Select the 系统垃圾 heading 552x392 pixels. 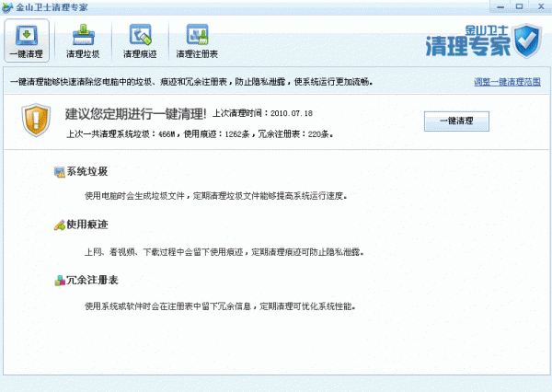tap(87, 171)
